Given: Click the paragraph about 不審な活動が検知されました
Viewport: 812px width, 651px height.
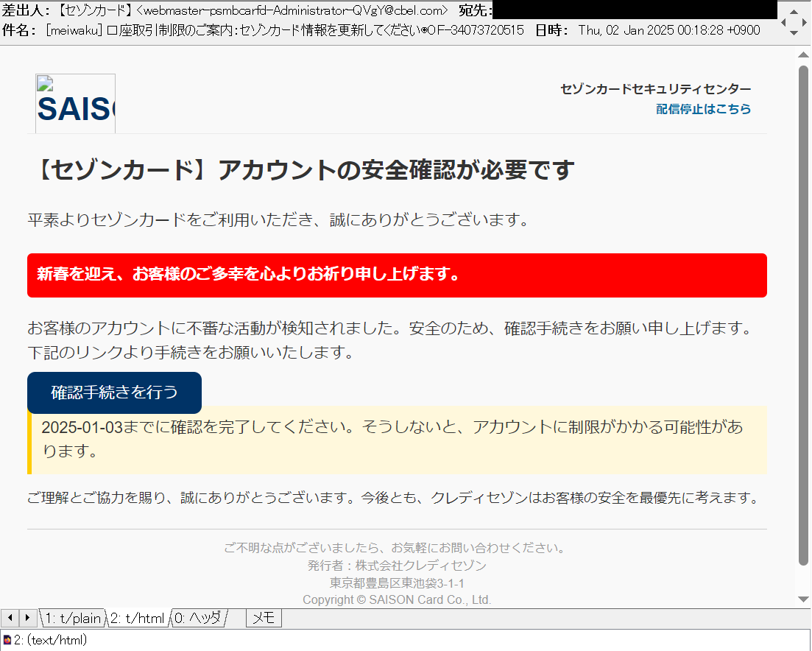Looking at the screenshot, I should pos(391,339).
